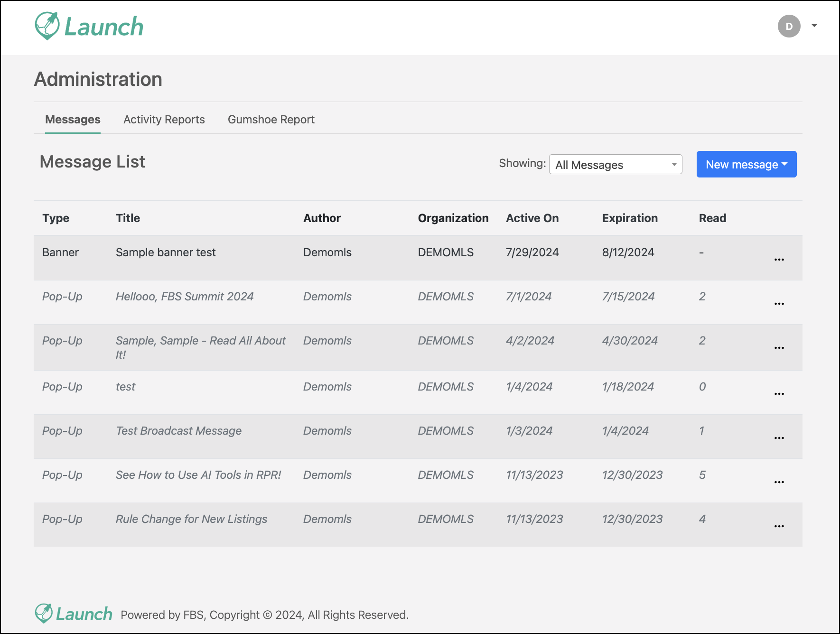840x634 pixels.
Task: Click the 1/18/2024 expiration date
Action: [628, 387]
